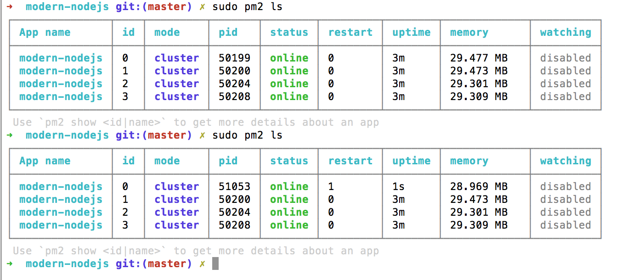Select memory value 28.969 MB
This screenshot has height=280, width=644.
(x=479, y=186)
